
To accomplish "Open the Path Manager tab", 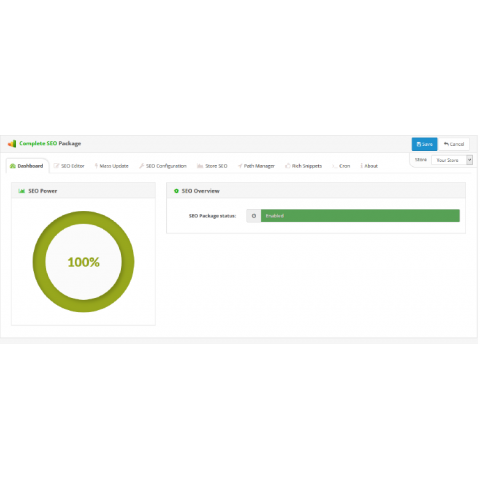I will coord(256,166).
